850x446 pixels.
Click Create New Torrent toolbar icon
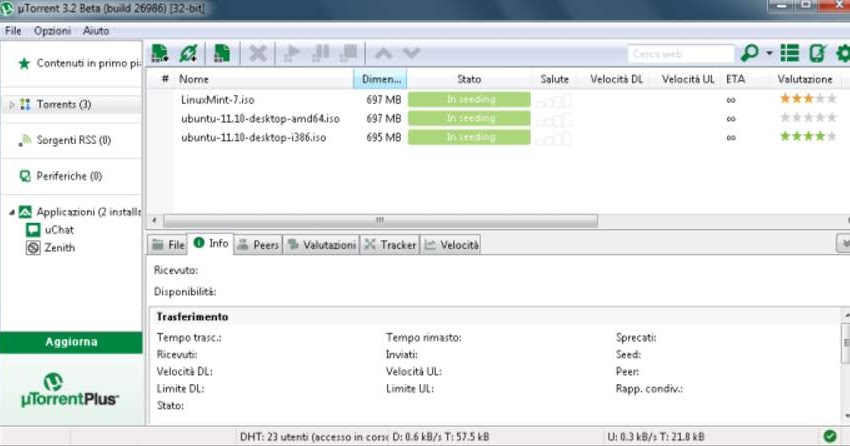click(x=222, y=53)
